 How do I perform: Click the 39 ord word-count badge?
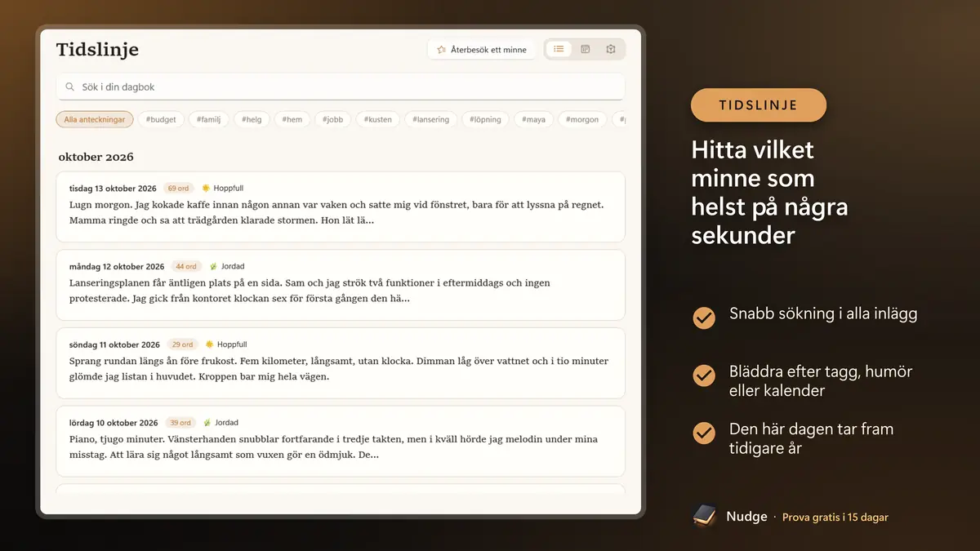coord(180,423)
